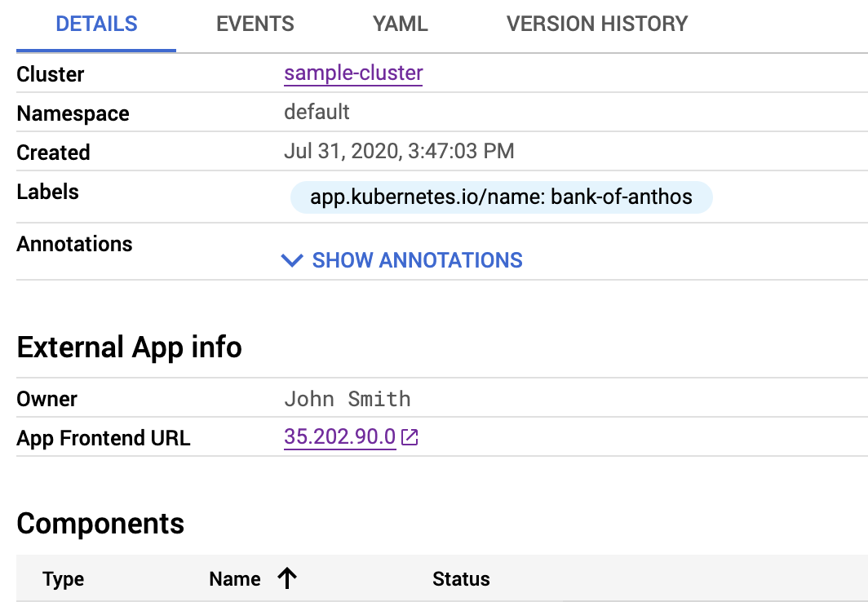Open frontend URL via external link icon
The image size is (868, 602).
[x=410, y=436]
